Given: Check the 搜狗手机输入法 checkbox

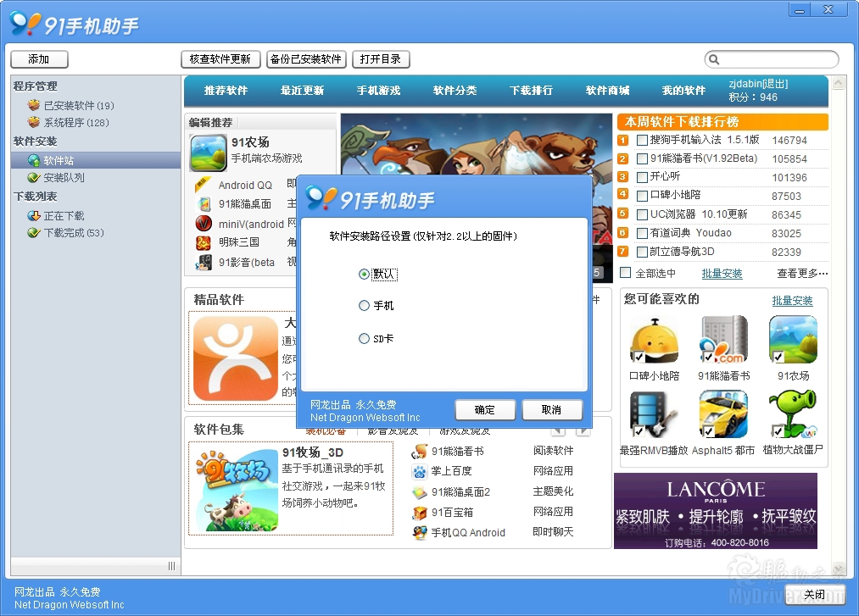Looking at the screenshot, I should 642,140.
